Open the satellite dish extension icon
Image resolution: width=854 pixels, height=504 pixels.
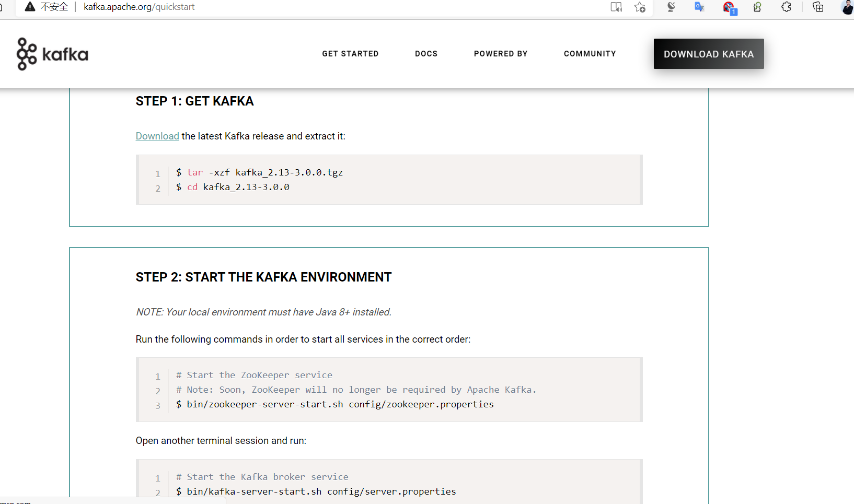671,7
